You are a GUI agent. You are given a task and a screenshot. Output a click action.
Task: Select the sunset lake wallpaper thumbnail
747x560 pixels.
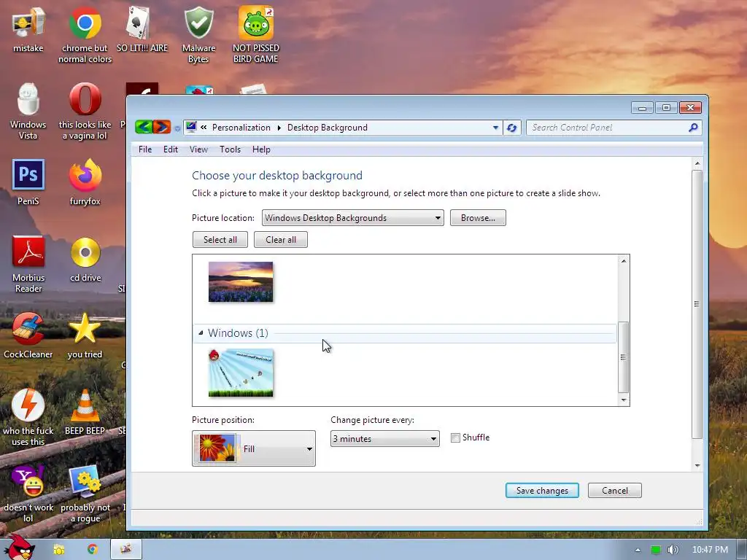pyautogui.click(x=241, y=282)
